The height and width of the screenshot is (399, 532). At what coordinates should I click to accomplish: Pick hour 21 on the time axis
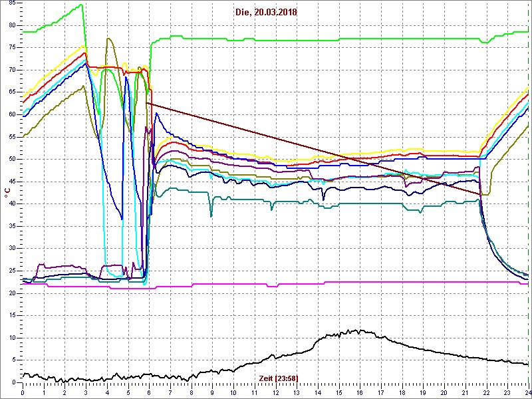(465, 392)
